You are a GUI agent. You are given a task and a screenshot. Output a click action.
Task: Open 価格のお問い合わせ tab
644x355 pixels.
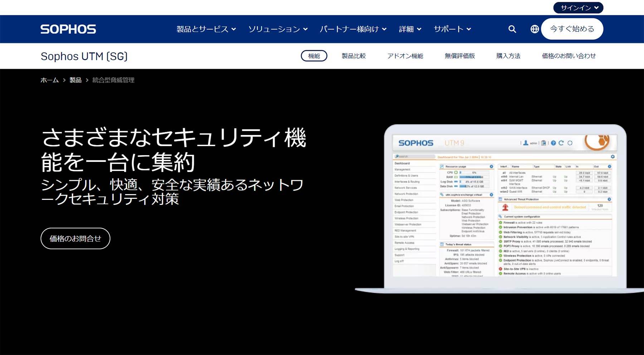[x=569, y=56]
